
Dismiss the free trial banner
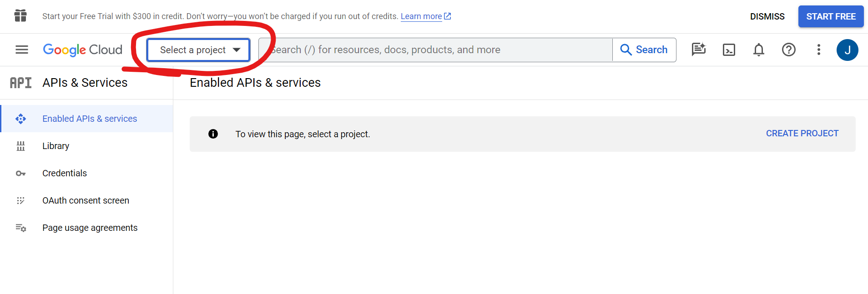click(x=767, y=16)
